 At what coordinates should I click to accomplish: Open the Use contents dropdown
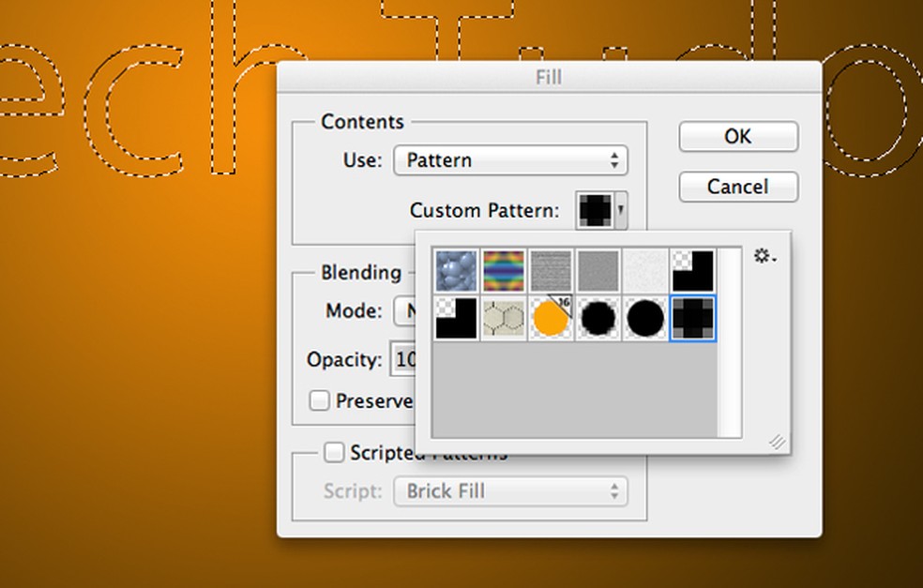(509, 160)
